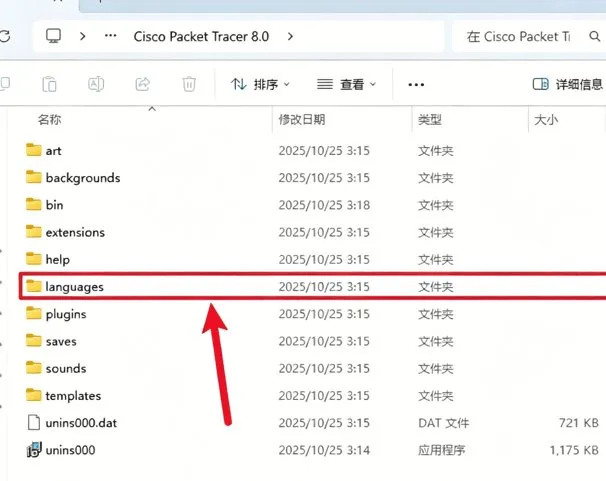Select the templates folder icon
Image resolution: width=606 pixels, height=481 pixels.
coord(34,395)
